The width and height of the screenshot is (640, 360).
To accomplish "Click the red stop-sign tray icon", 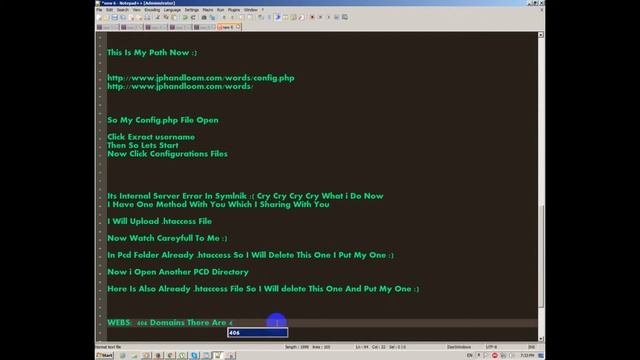I will tap(495, 356).
